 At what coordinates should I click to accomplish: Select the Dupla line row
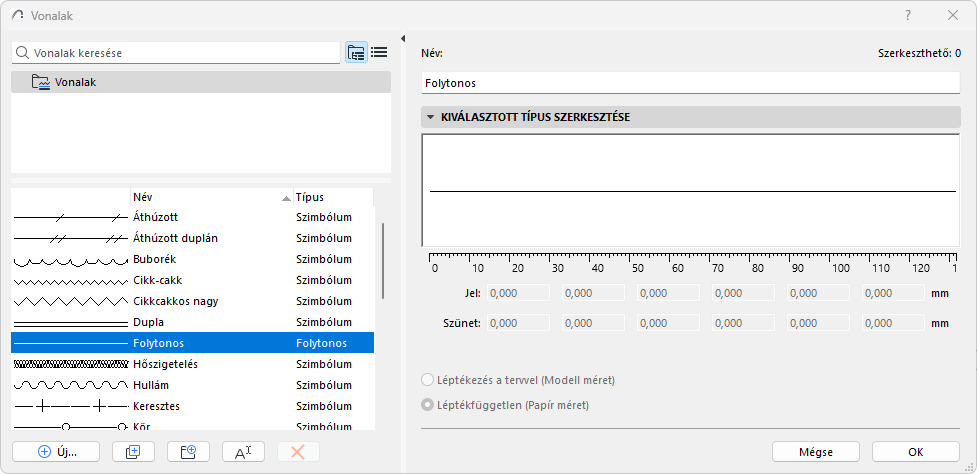(x=193, y=323)
